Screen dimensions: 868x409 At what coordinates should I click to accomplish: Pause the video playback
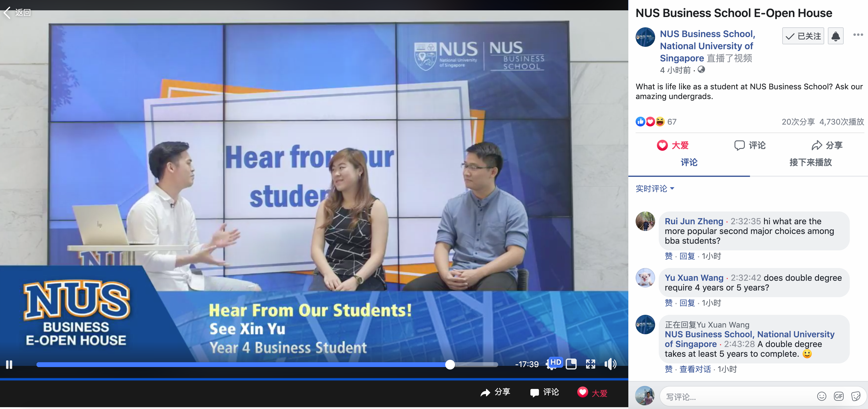[x=9, y=365]
